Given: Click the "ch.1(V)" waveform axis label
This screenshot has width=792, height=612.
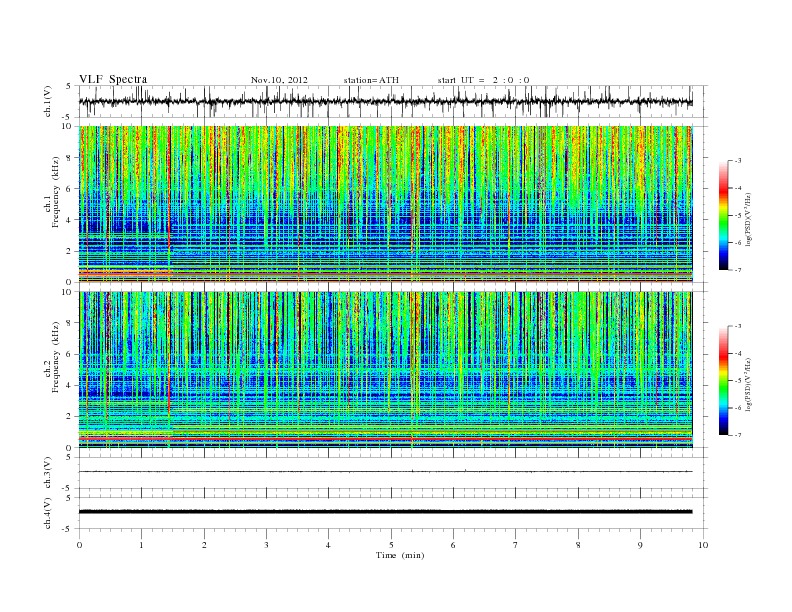Looking at the screenshot, I should tap(48, 101).
